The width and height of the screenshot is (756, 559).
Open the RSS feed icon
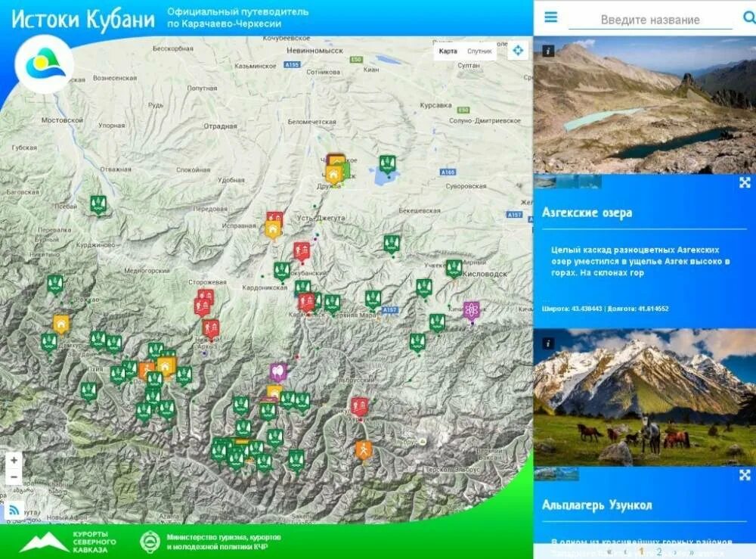[x=14, y=511]
